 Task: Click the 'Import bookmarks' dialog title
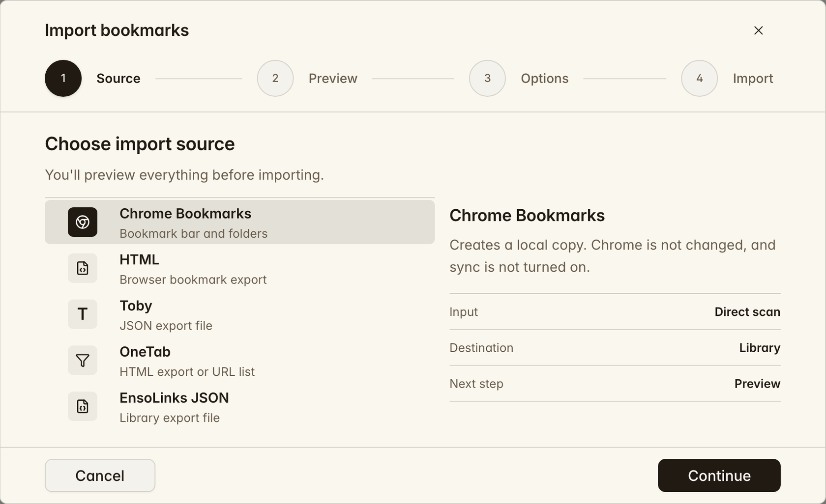(117, 30)
